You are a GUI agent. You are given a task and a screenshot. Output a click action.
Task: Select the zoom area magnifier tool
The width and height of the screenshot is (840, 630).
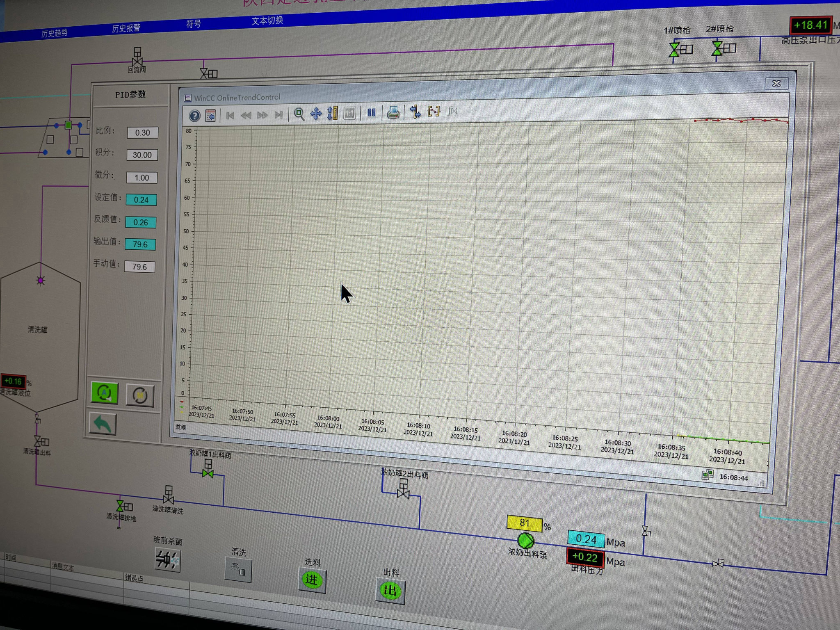[299, 114]
